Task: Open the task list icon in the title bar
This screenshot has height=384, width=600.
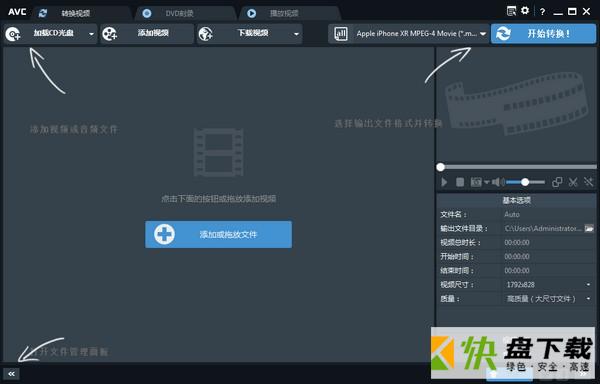Action: click(511, 11)
